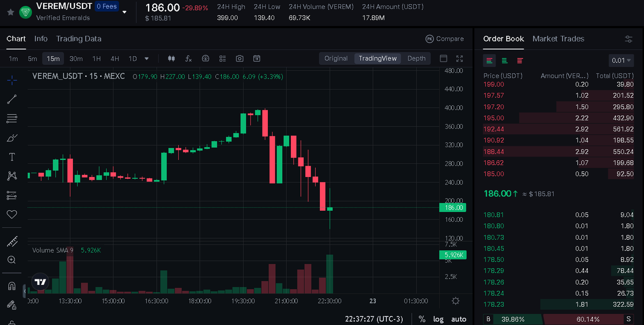Click ask price 192.44 in order book
644x325 pixels.
494,129
